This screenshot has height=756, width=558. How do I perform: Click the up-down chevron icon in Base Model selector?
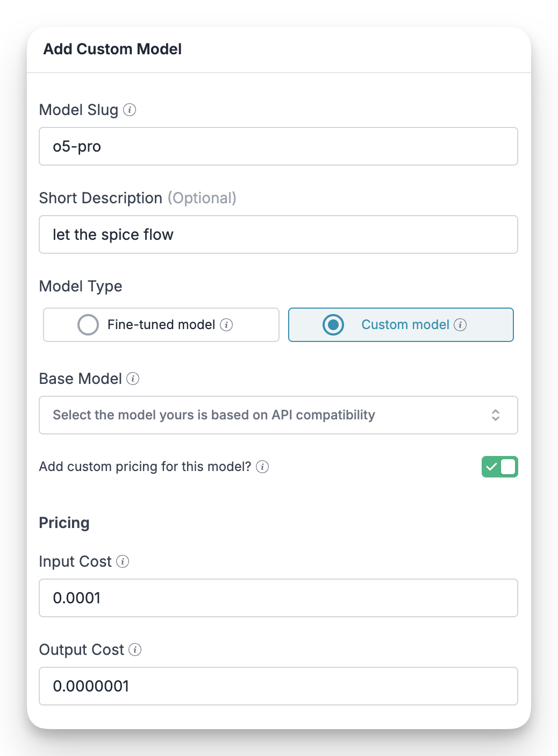coord(496,415)
